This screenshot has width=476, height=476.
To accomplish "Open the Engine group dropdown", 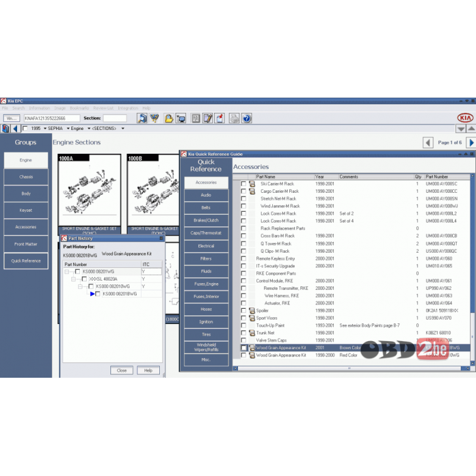I will point(89,128).
